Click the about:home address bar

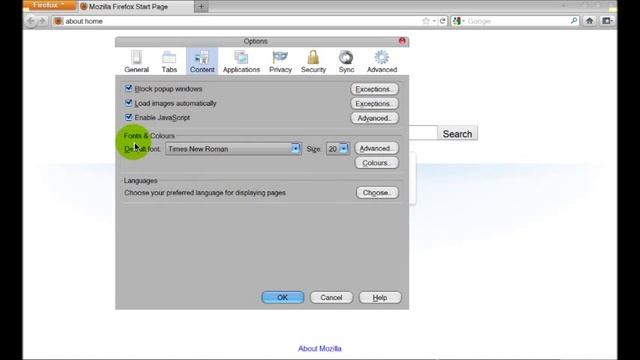pos(241,21)
